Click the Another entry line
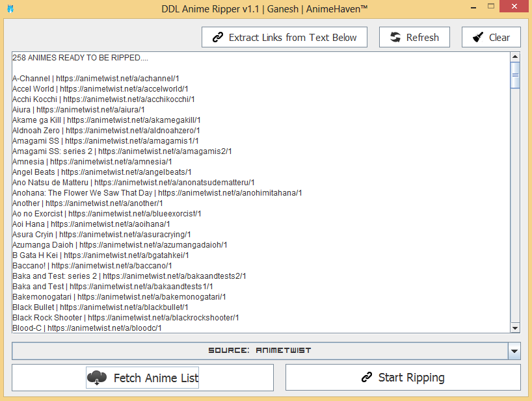This screenshot has height=401, width=532. tap(88, 203)
